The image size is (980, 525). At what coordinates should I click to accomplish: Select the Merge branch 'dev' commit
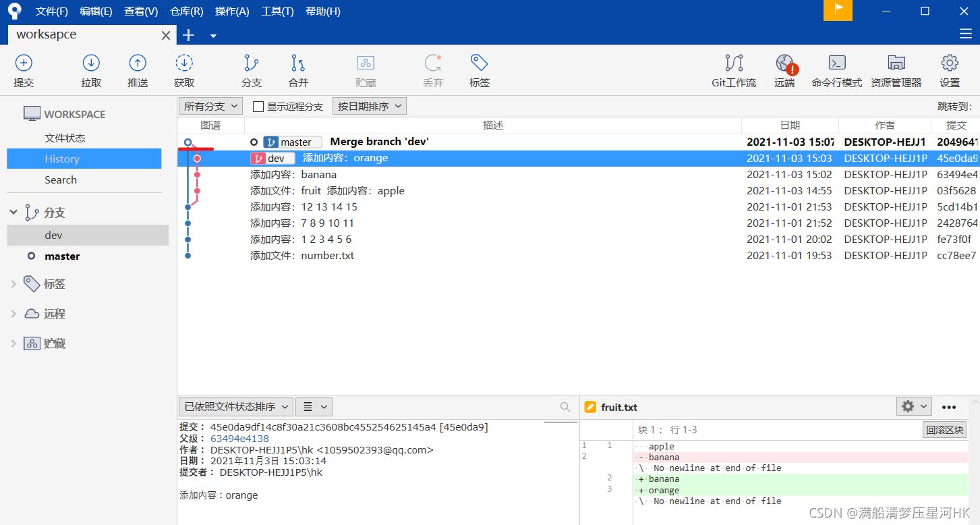coord(579,142)
